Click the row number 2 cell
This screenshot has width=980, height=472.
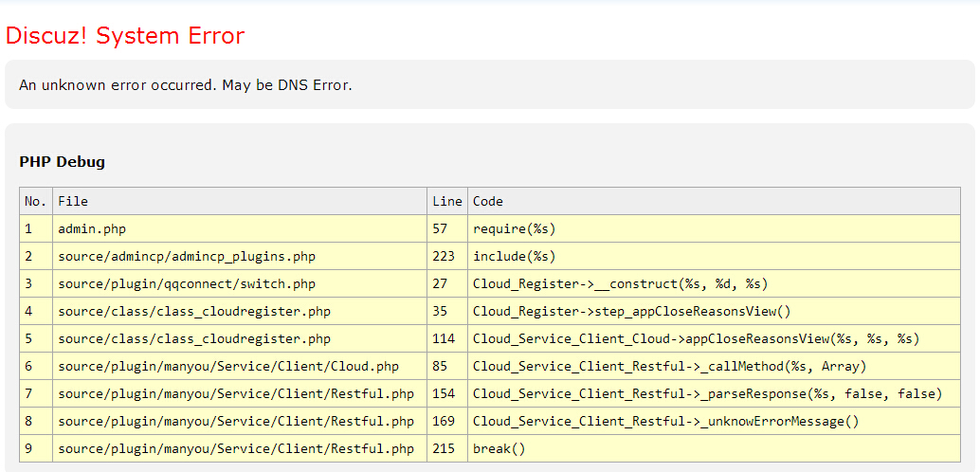[36, 256]
